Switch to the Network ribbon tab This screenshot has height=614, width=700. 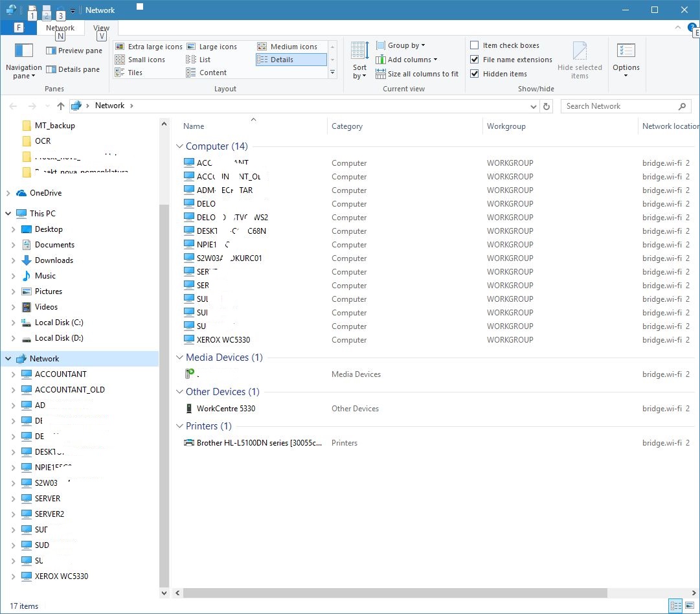[60, 28]
